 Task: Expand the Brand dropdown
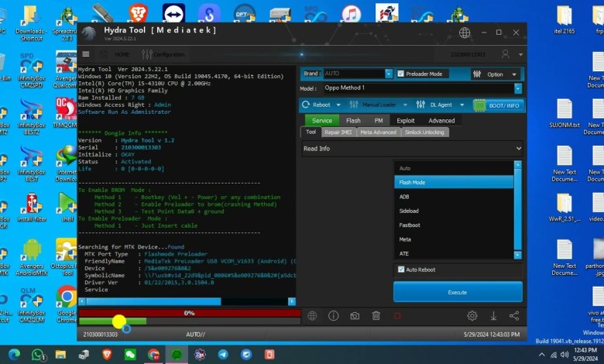[x=389, y=74]
